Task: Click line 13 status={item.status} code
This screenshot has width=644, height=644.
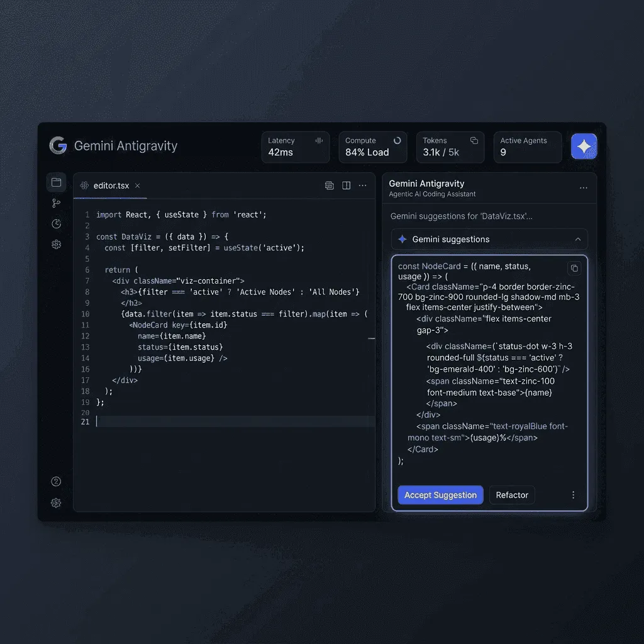Action: point(180,347)
